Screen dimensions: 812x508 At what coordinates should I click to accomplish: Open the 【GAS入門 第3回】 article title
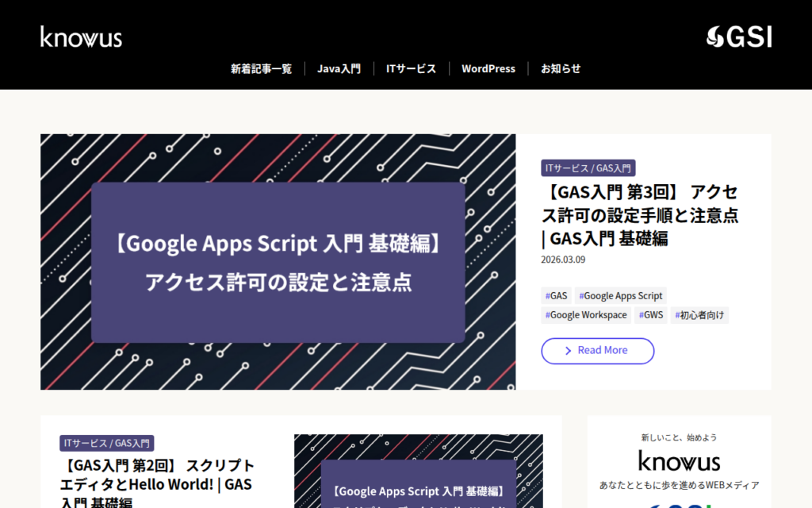click(640, 215)
